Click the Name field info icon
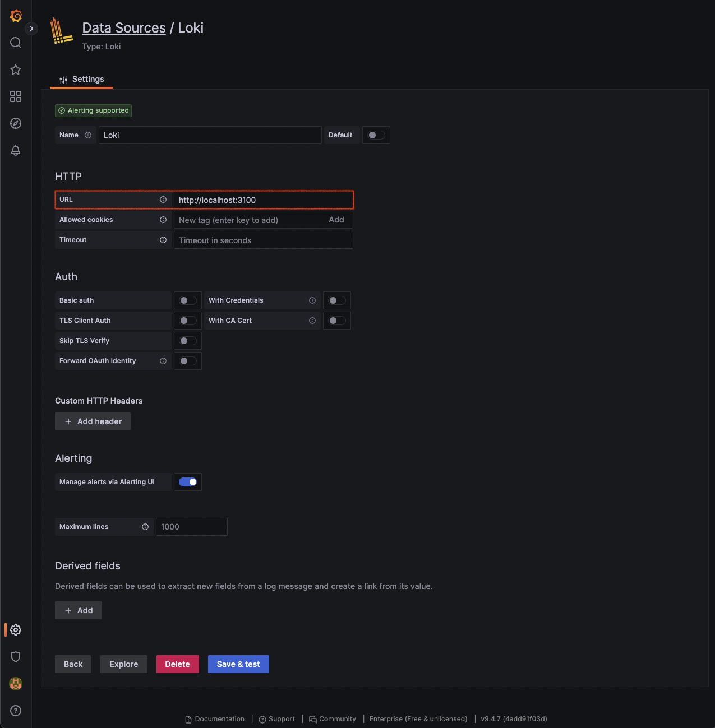 (88, 135)
